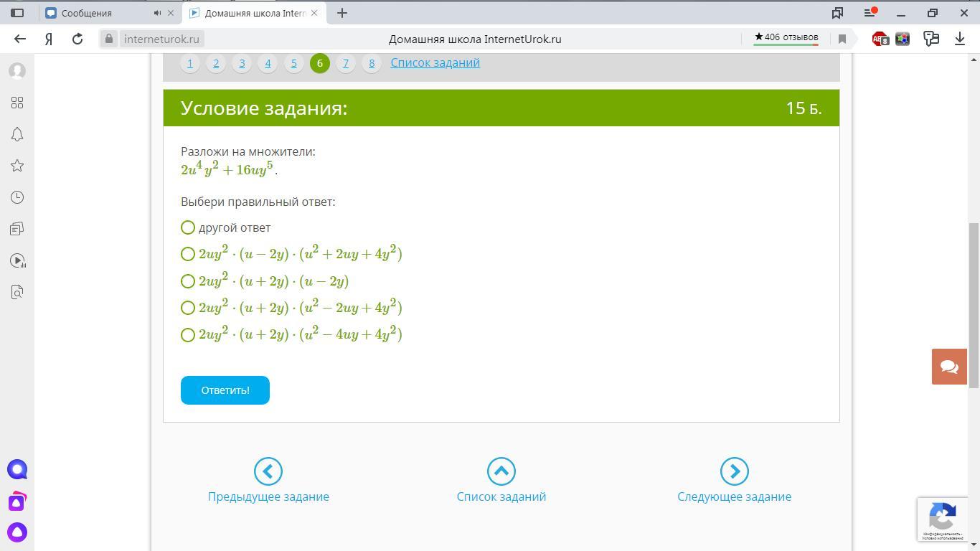Show site connection info via lock icon

pos(109,39)
